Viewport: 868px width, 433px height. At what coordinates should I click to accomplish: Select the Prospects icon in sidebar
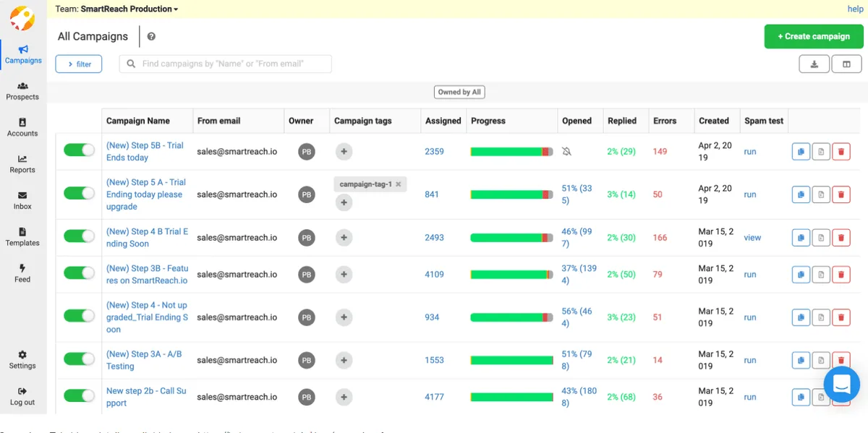click(x=22, y=88)
